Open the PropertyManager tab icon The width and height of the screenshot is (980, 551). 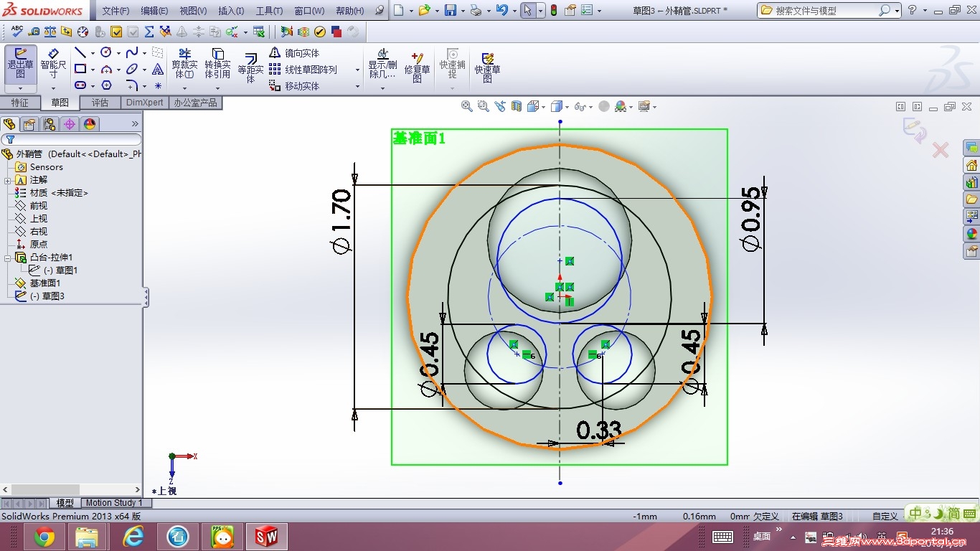tap(29, 124)
